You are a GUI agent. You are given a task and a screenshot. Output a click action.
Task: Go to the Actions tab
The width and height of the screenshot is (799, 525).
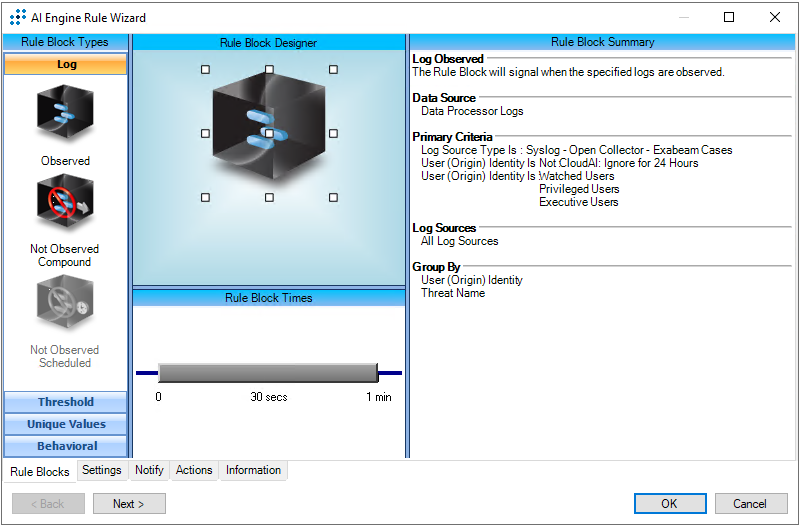point(194,470)
